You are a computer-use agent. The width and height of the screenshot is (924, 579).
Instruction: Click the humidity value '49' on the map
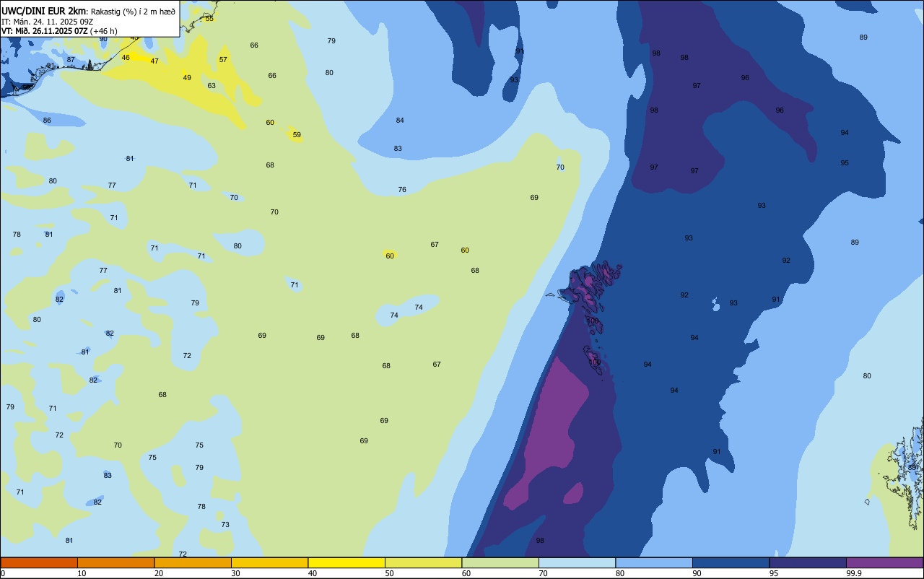coord(187,78)
